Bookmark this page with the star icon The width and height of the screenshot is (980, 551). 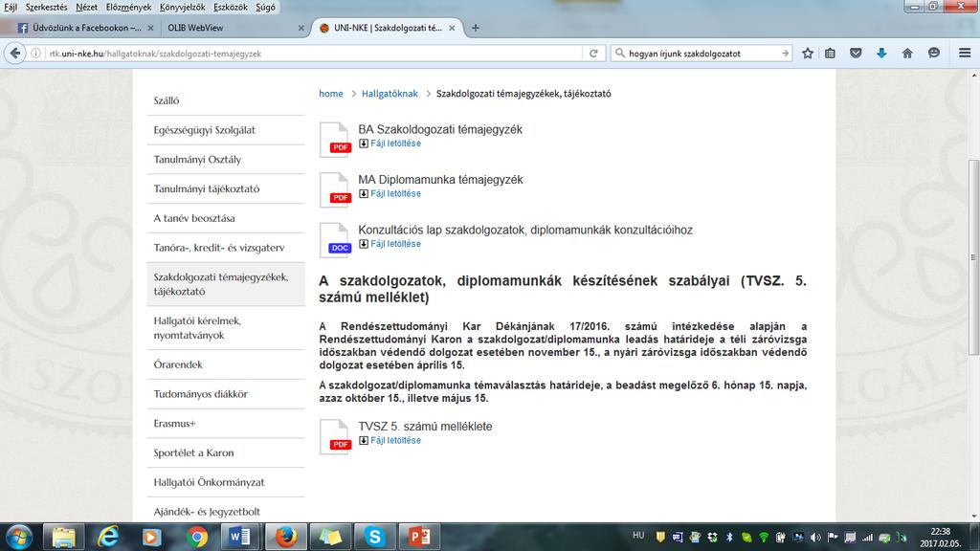(808, 54)
